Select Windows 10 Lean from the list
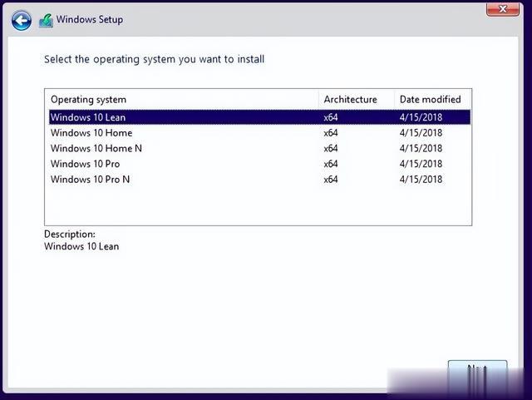Screen dimensions: 532x400 click(x=259, y=117)
